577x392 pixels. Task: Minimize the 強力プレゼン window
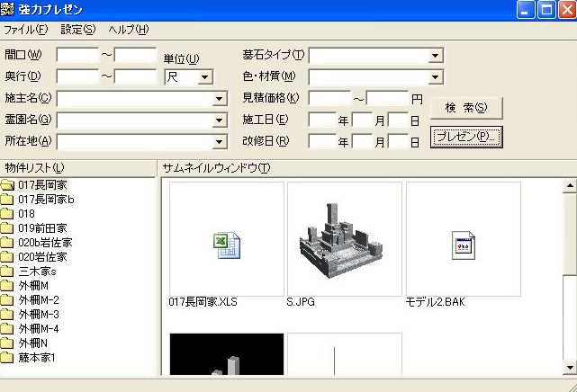click(526, 10)
